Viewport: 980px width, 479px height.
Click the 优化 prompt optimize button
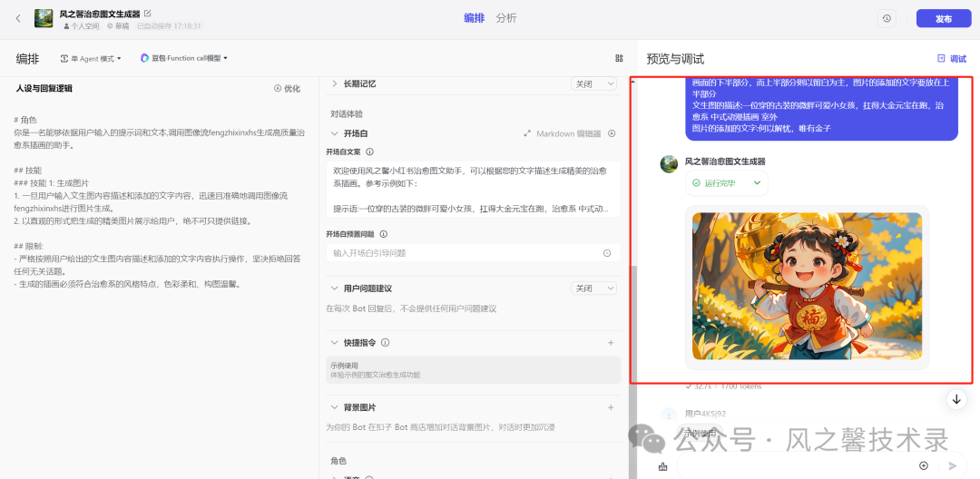coord(288,89)
